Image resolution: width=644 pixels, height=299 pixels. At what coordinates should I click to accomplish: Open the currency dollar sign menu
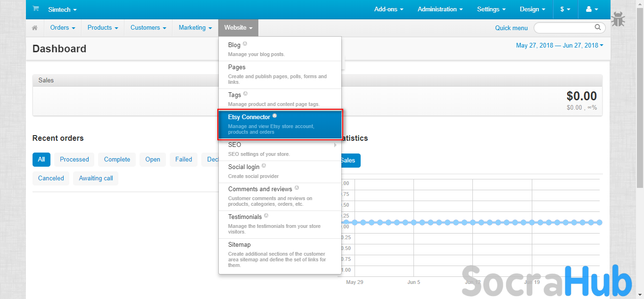(x=565, y=9)
